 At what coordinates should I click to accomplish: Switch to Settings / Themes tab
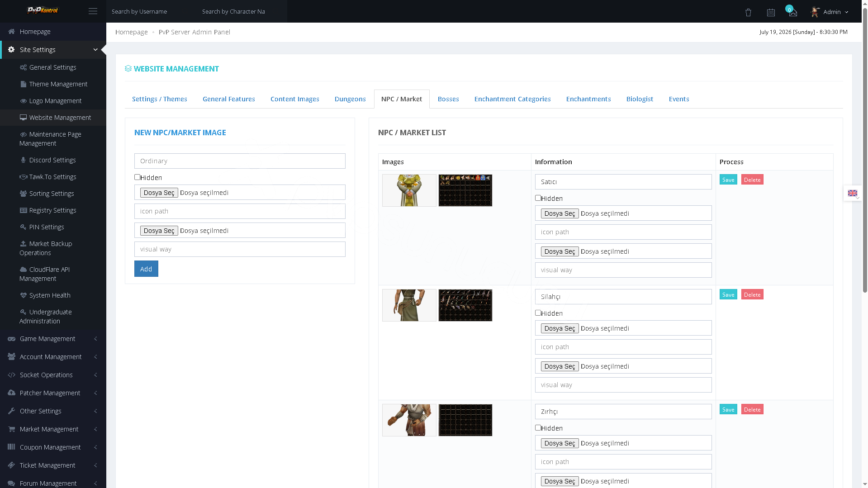160,99
